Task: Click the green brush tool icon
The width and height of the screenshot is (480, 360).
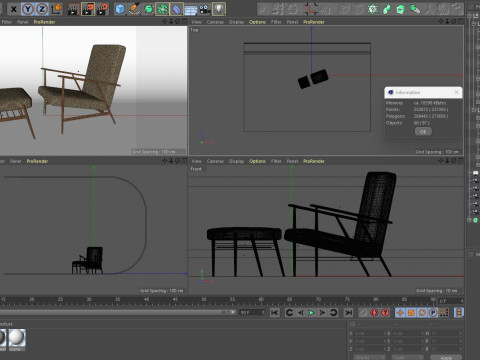Action: pos(415,9)
